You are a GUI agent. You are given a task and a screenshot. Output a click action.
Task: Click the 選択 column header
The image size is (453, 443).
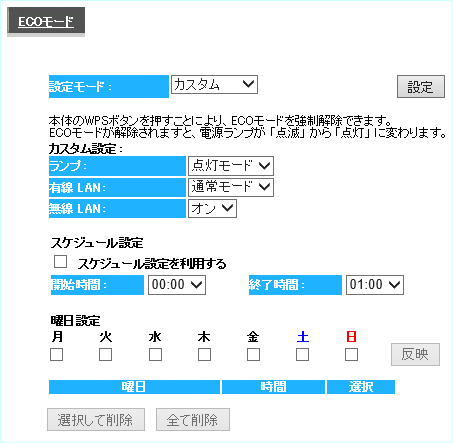tap(361, 387)
